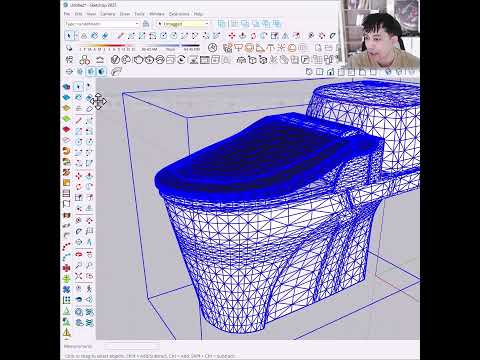Image resolution: width=480 pixels, height=360 pixels.
Task: Select the Section Plane tool icon
Action: [69, 72]
